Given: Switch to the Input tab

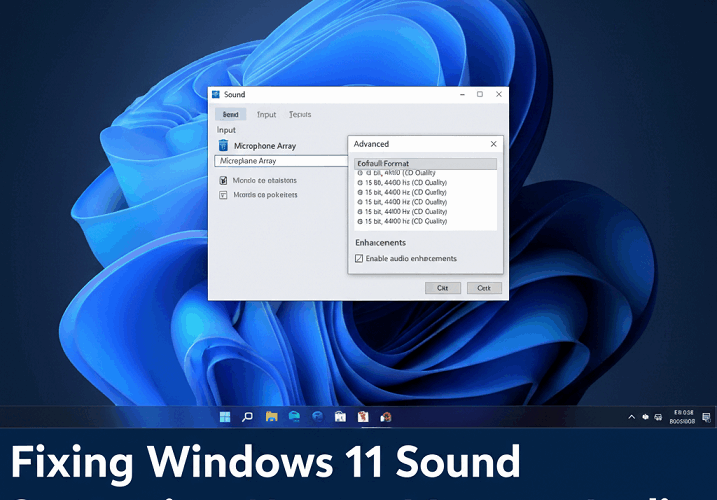Looking at the screenshot, I should point(266,114).
